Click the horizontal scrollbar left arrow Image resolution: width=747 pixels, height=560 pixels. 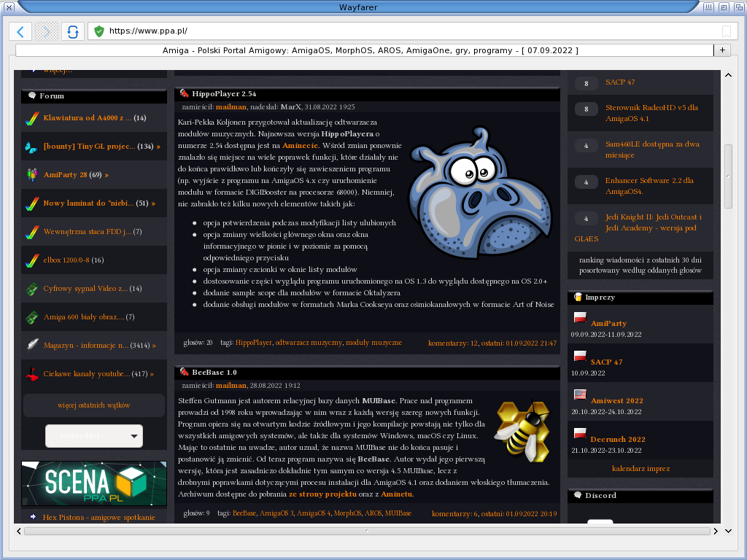pos(18,531)
